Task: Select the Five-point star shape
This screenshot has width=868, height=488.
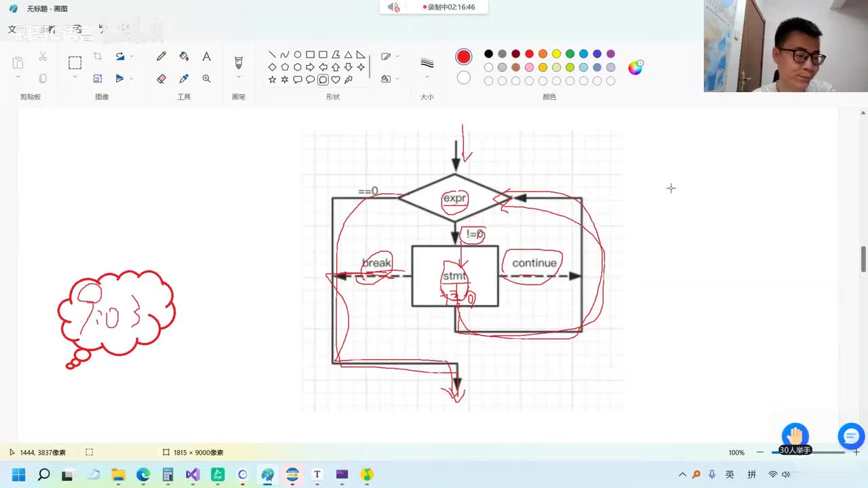Action: pyautogui.click(x=272, y=80)
